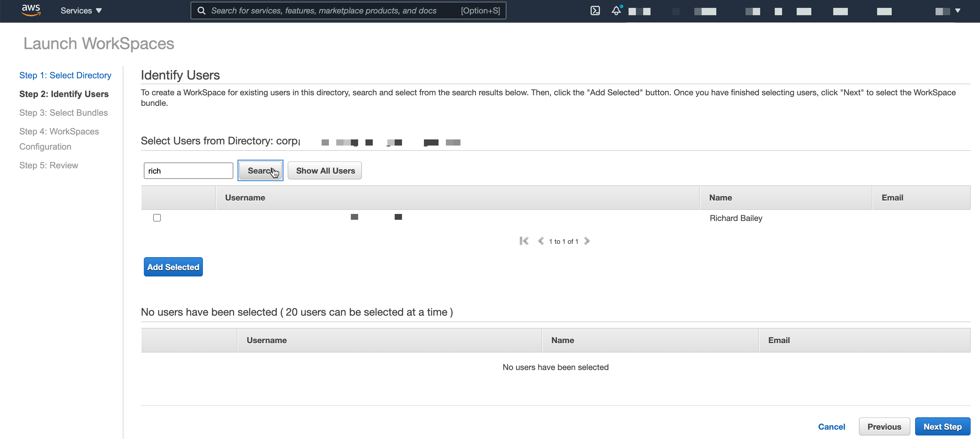The width and height of the screenshot is (980, 439).
Task: Select Step 5: Review in sidebar
Action: tap(49, 165)
